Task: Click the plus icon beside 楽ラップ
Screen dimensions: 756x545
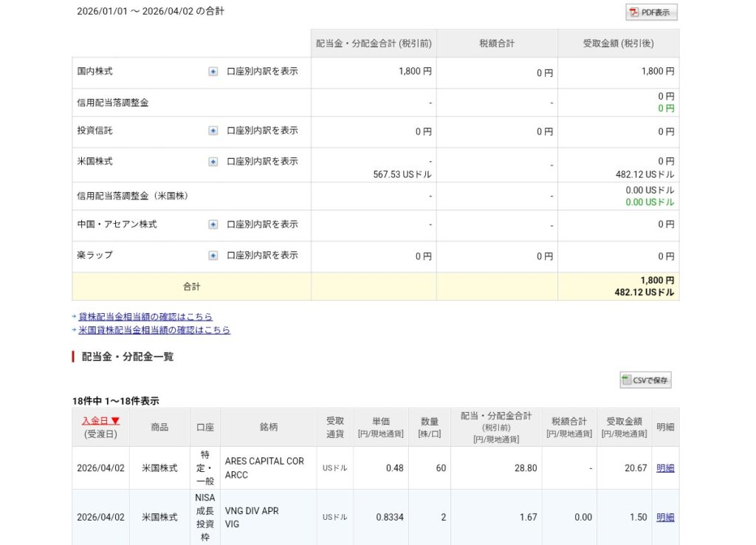Action: [x=213, y=256]
